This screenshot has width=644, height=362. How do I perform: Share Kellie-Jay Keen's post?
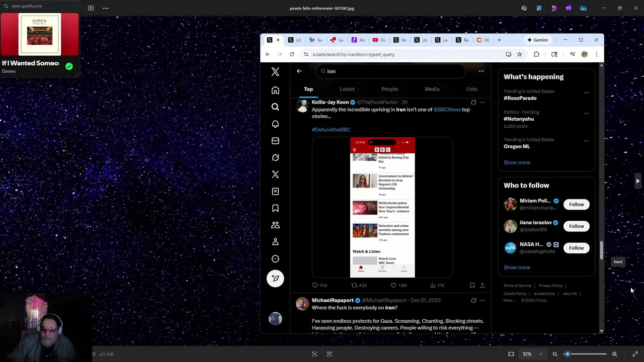point(482,285)
